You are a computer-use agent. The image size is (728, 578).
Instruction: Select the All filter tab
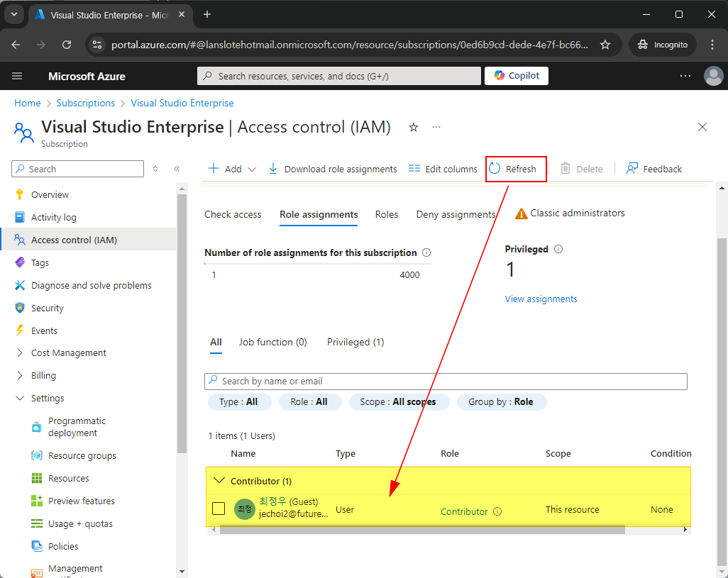[216, 343]
